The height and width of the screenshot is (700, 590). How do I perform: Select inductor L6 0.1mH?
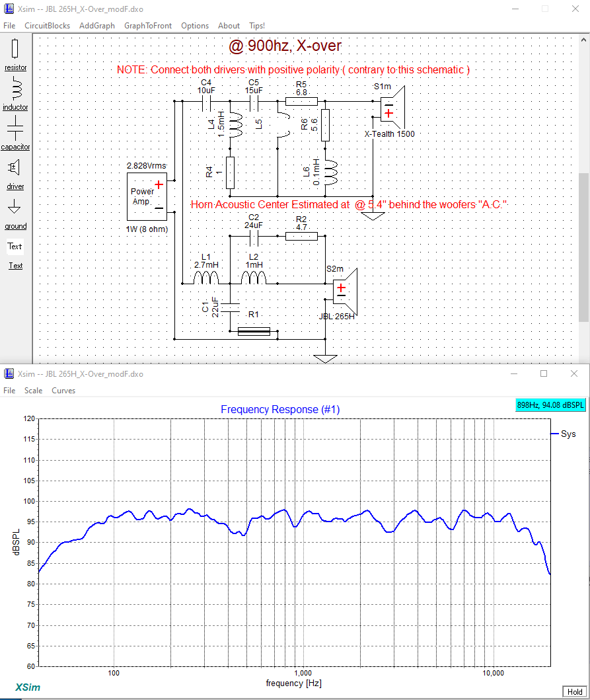330,173
